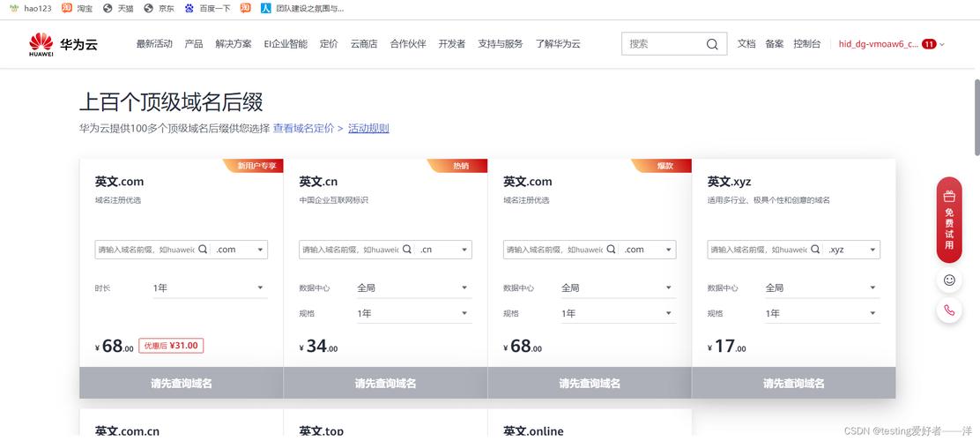Open .com suffix dropdown in 新用户专享 card
Viewport: 980px width, 441px height.
tap(240, 249)
